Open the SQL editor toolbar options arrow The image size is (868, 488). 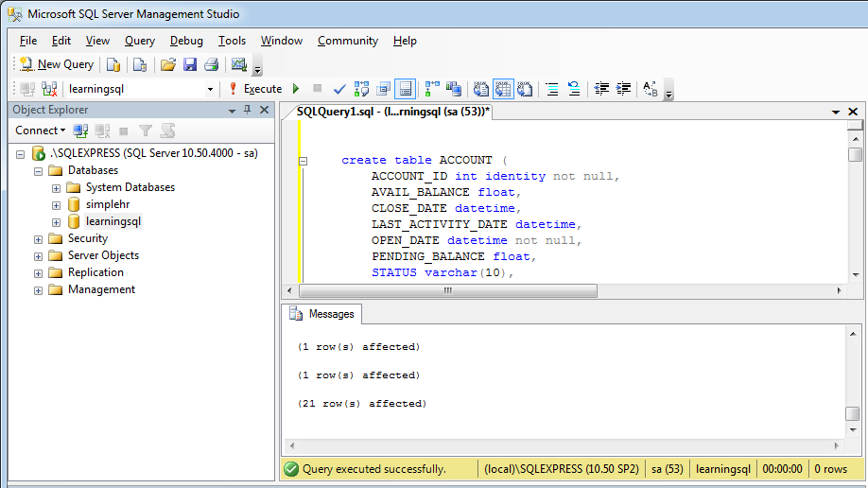point(668,93)
